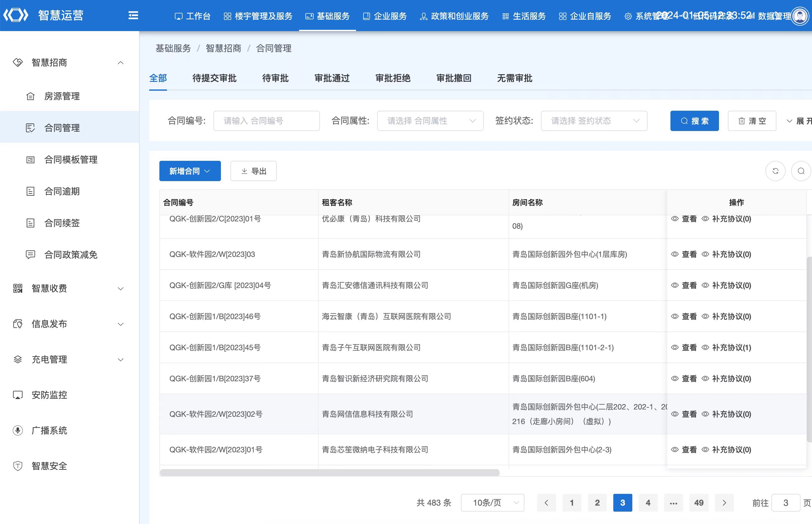Focus the 合同编号 input field
The image size is (812, 524).
266,121
